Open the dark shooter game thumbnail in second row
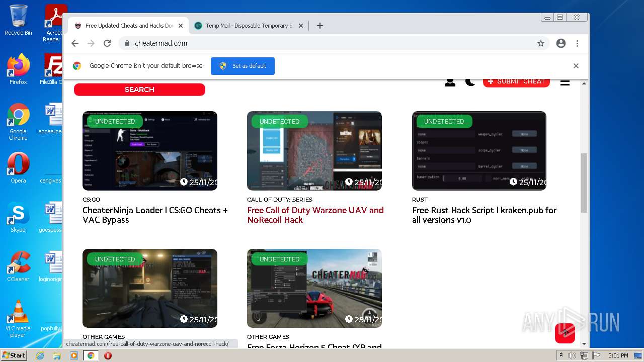644x362 pixels. [x=150, y=289]
